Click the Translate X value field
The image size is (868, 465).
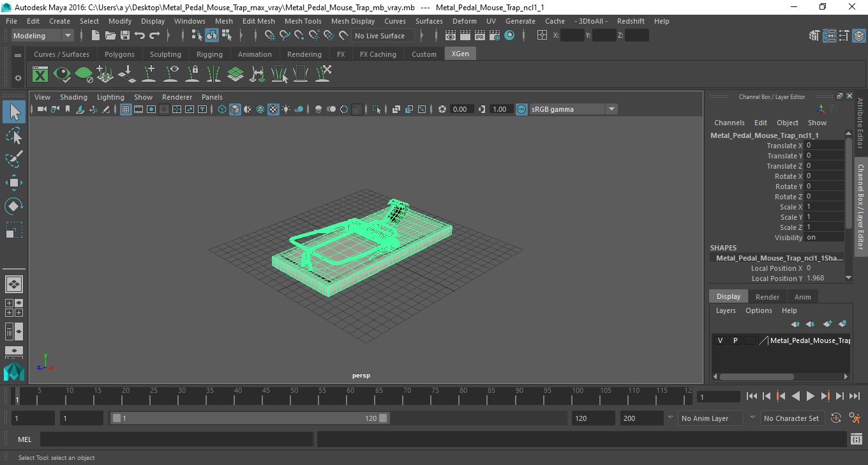pos(825,146)
